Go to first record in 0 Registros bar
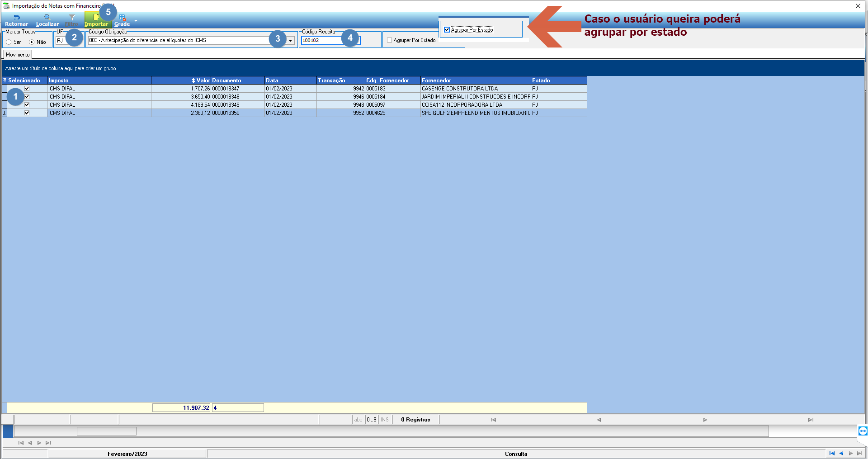 pos(493,420)
